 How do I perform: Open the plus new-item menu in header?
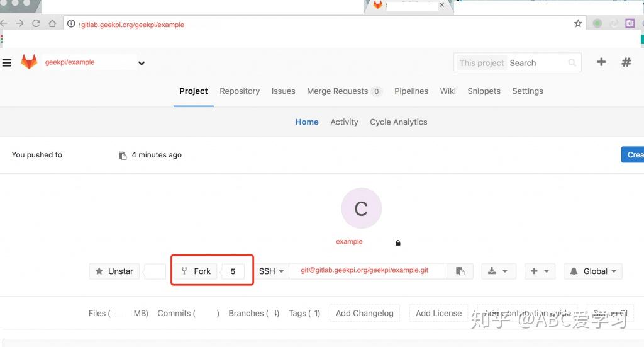(601, 62)
